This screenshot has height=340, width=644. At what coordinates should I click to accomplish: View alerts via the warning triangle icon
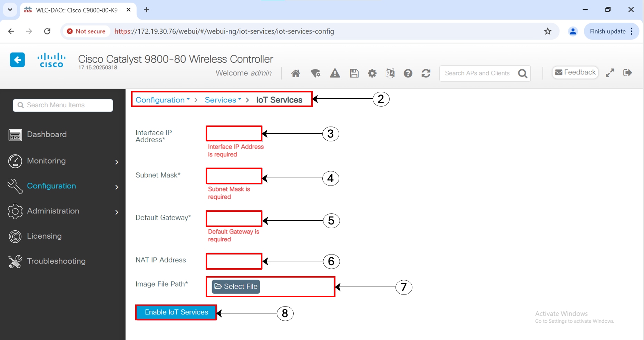(334, 73)
